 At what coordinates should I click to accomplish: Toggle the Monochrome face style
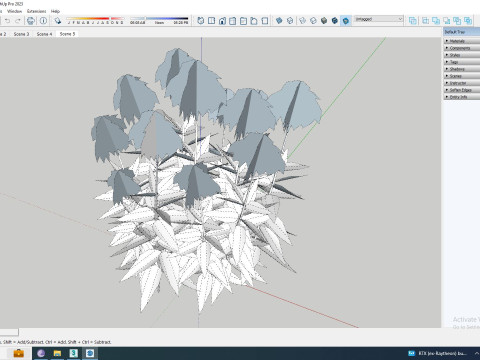pyautogui.click(x=346, y=21)
